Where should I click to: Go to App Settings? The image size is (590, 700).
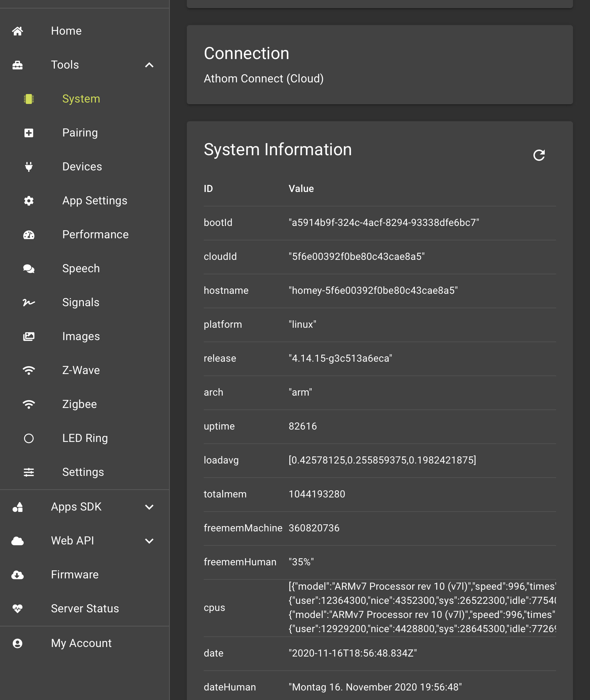tap(94, 200)
